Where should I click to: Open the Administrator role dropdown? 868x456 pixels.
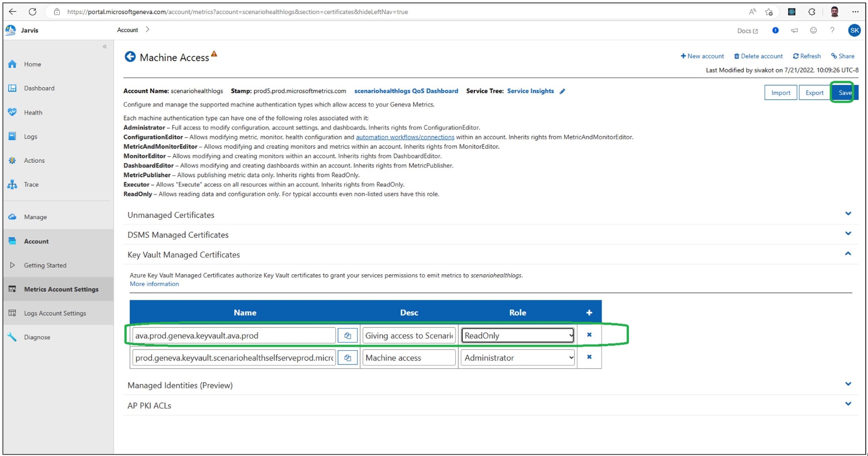pos(518,358)
